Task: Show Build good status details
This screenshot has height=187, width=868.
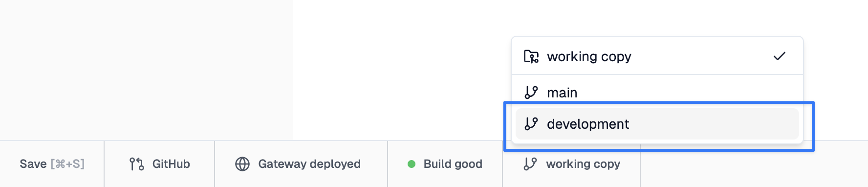Action: (445, 164)
